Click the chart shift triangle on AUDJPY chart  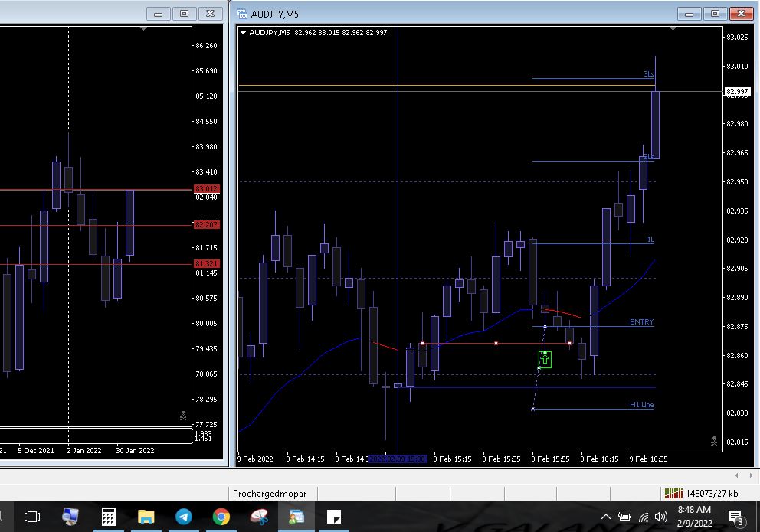pyautogui.click(x=673, y=29)
